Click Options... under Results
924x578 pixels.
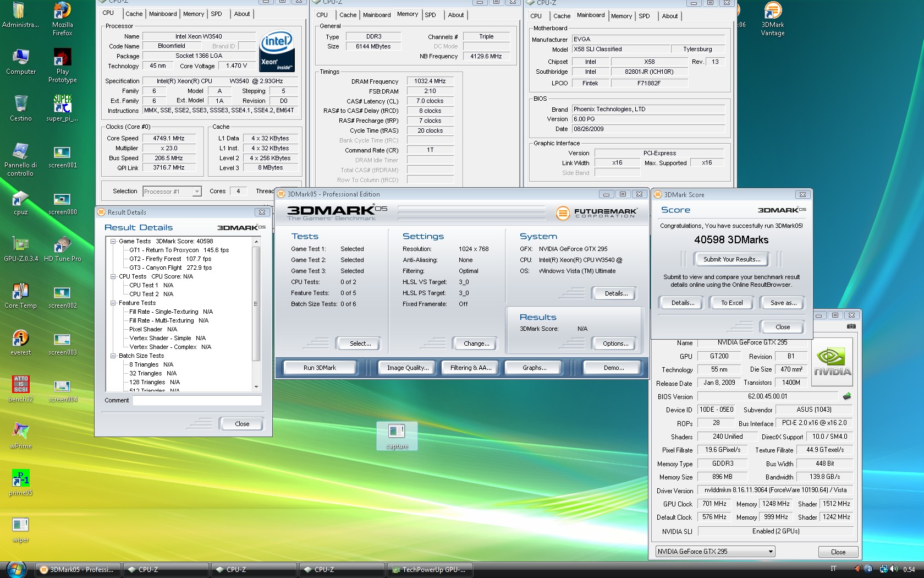pos(615,343)
